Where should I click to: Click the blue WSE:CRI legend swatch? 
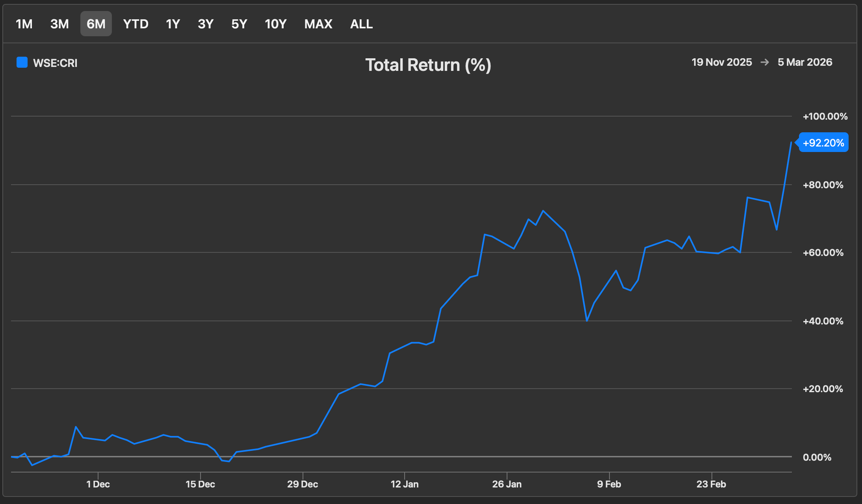(22, 63)
